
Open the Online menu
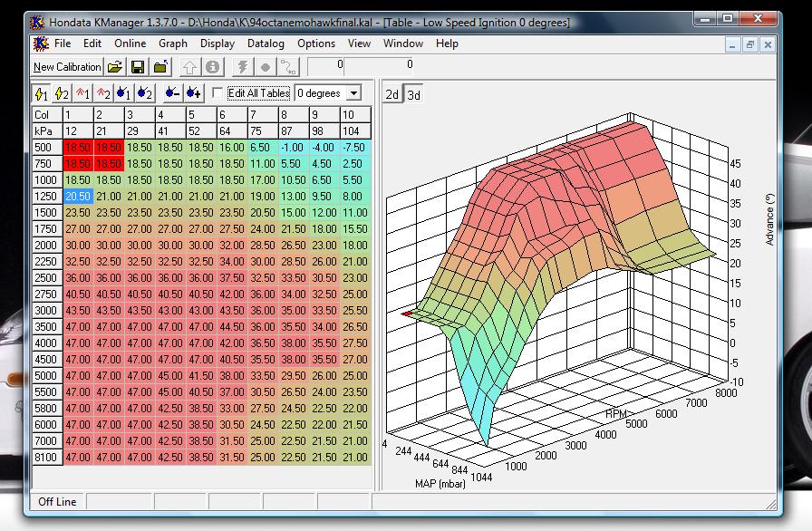[130, 43]
